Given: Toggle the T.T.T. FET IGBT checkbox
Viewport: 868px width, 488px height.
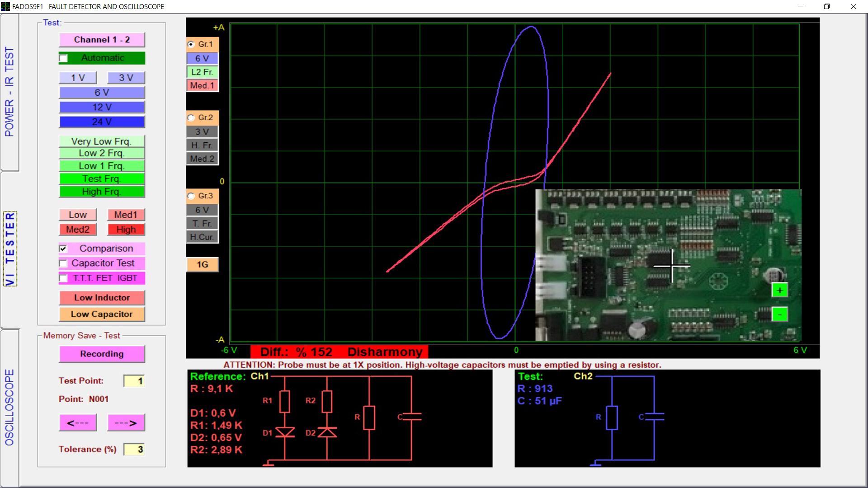Looking at the screenshot, I should (x=64, y=278).
